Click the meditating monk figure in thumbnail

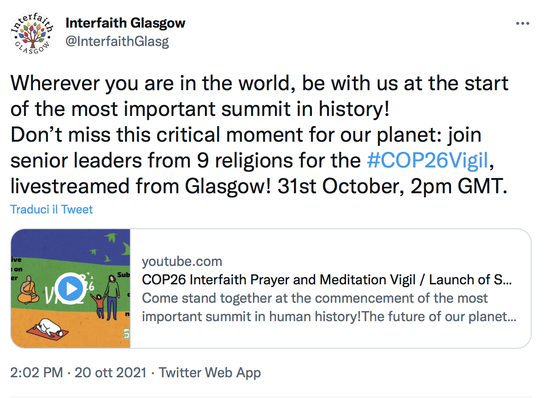click(29, 290)
